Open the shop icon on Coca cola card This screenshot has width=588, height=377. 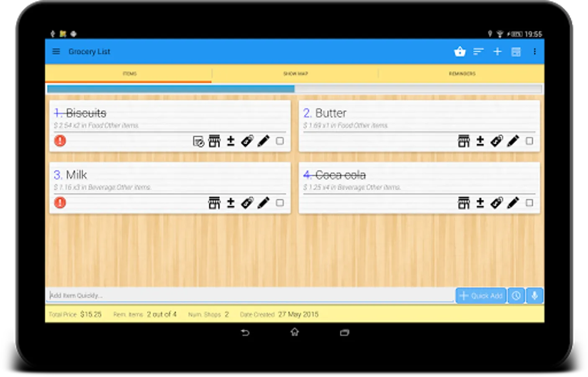click(464, 203)
